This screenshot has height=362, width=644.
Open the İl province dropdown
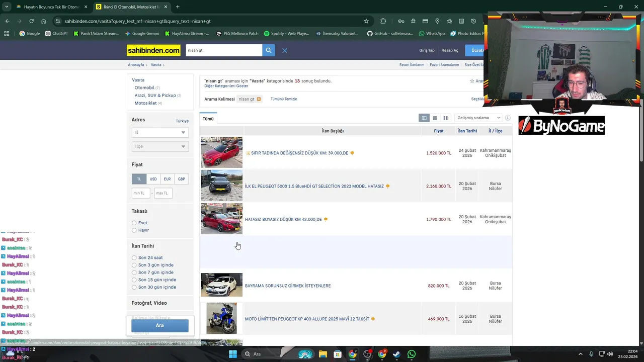click(x=160, y=132)
